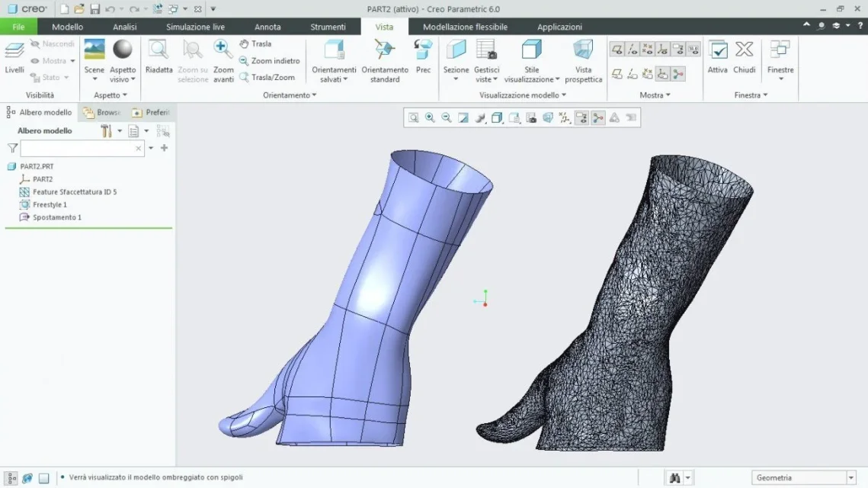Screen dimensions: 868x488
Task: Switch to the Annota tab
Action: pyautogui.click(x=267, y=27)
